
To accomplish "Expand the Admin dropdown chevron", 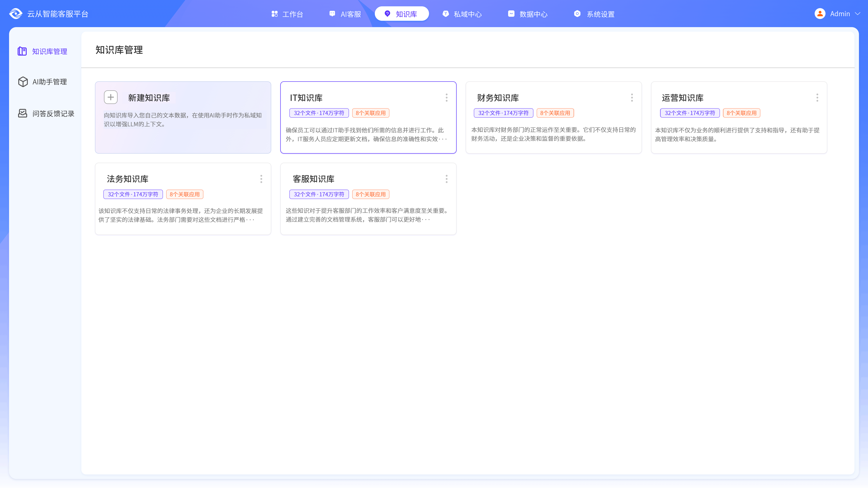I will 858,14.
